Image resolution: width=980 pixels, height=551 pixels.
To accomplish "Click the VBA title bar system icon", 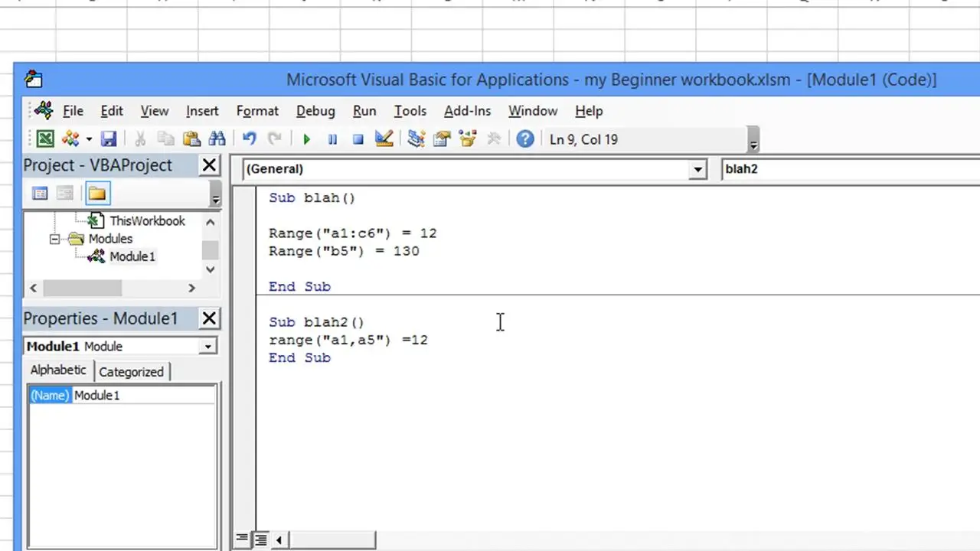I will pos(33,80).
